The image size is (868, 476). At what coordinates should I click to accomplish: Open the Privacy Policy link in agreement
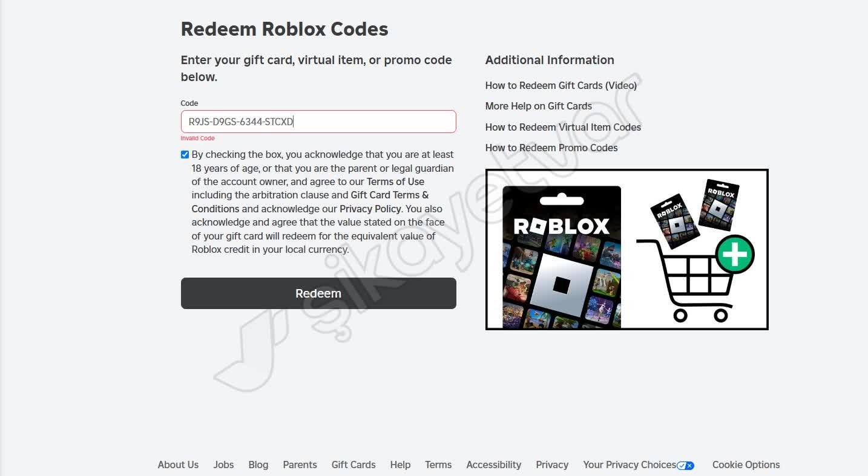(370, 209)
